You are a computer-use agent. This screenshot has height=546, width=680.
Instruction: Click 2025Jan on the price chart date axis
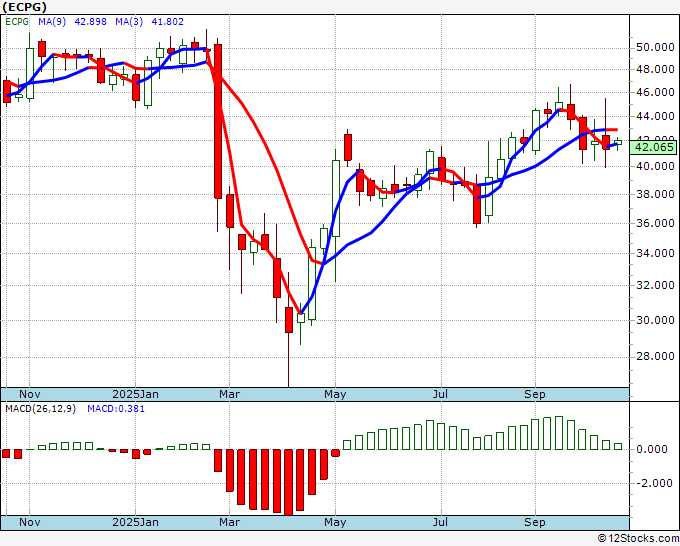pos(135,394)
